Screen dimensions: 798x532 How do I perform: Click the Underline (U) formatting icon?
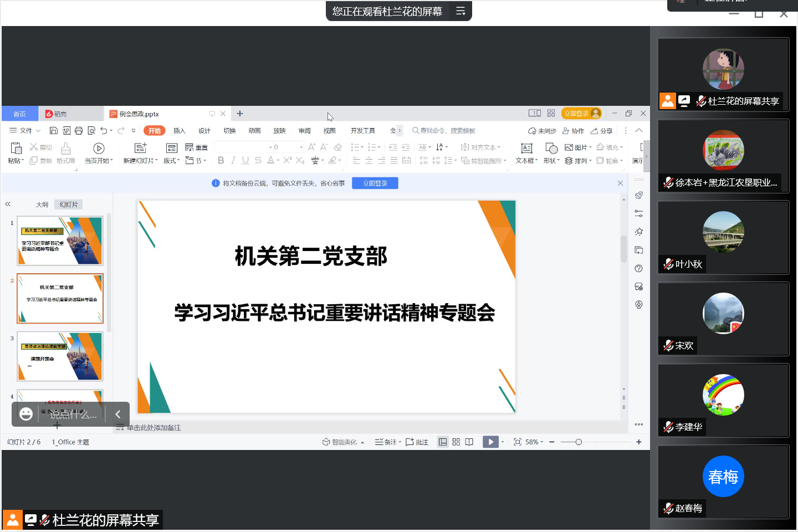(245, 160)
